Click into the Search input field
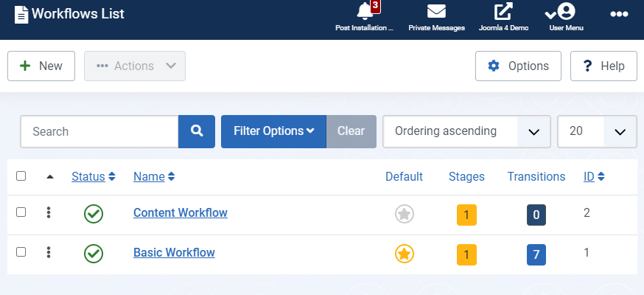This screenshot has width=644, height=295. click(x=99, y=131)
